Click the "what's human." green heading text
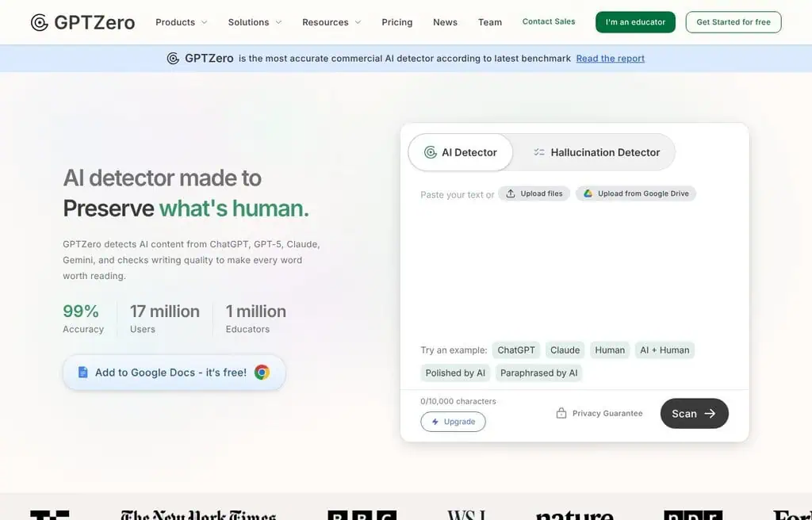812x520 pixels. 234,208
